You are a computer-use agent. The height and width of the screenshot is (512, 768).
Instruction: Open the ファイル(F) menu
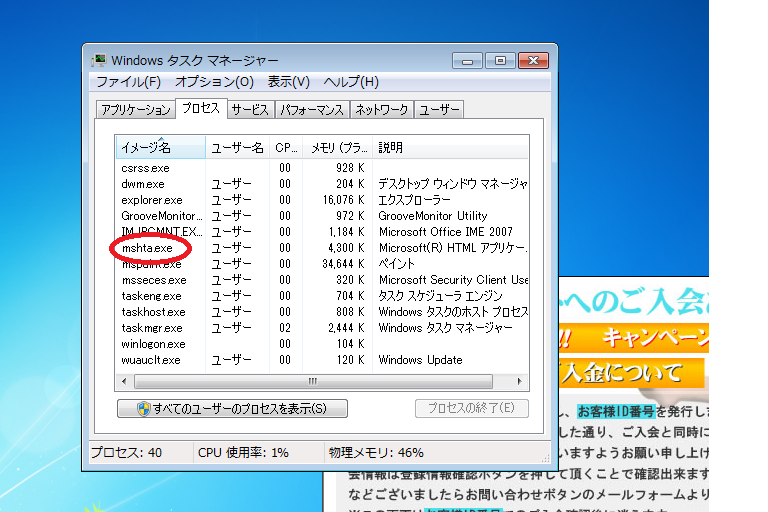128,82
